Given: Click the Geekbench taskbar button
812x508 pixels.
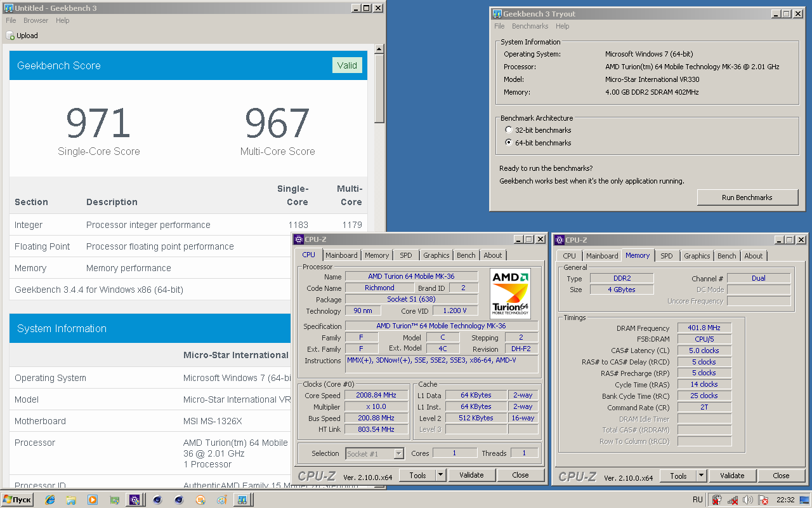Looking at the screenshot, I should point(242,500).
